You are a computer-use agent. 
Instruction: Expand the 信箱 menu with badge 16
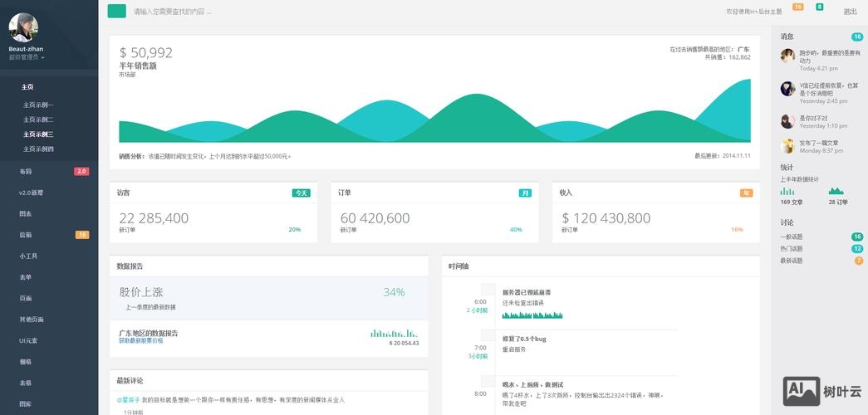[26, 235]
